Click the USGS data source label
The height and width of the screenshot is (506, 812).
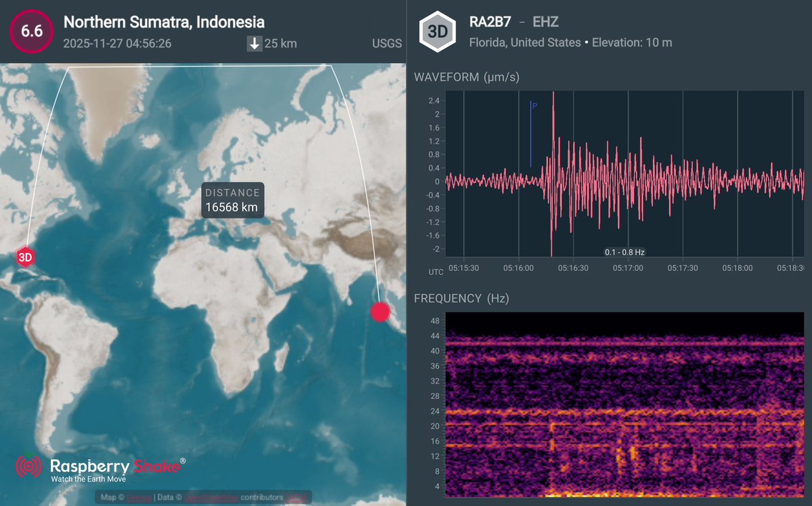(386, 43)
